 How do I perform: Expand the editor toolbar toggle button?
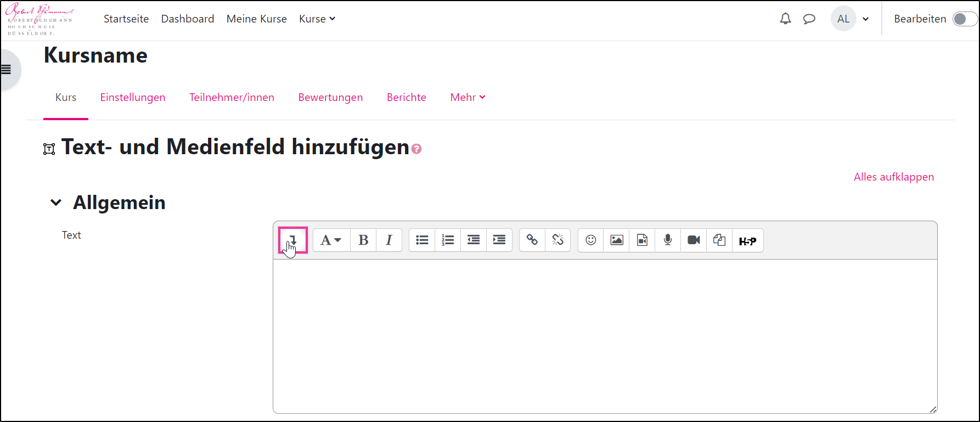[292, 240]
